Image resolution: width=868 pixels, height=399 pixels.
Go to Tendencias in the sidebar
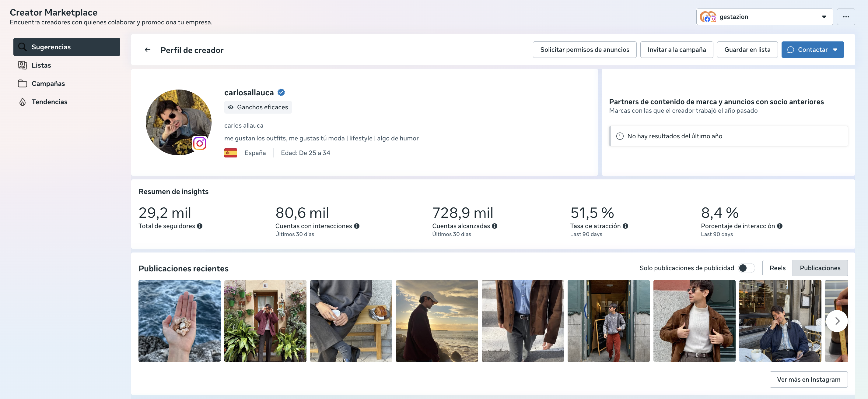pyautogui.click(x=49, y=102)
